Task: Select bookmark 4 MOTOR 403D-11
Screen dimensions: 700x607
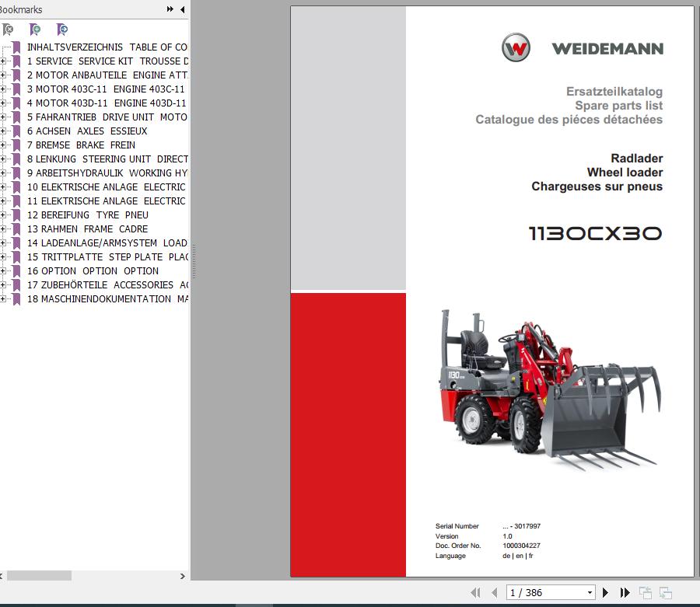Action: (107, 103)
